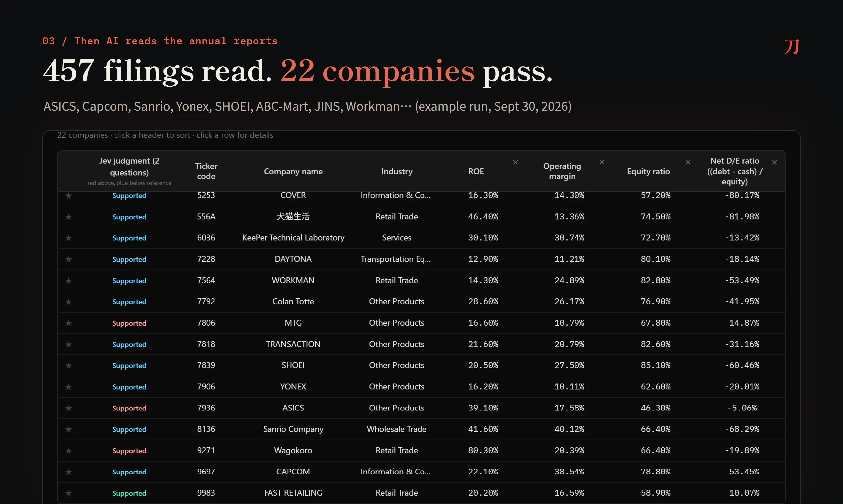Sort table by Equity ratio header

click(x=649, y=171)
